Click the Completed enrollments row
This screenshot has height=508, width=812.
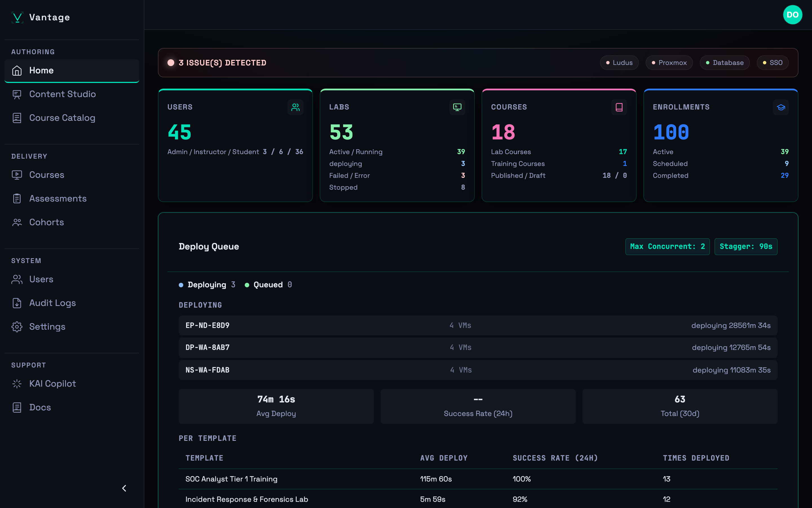pyautogui.click(x=721, y=175)
